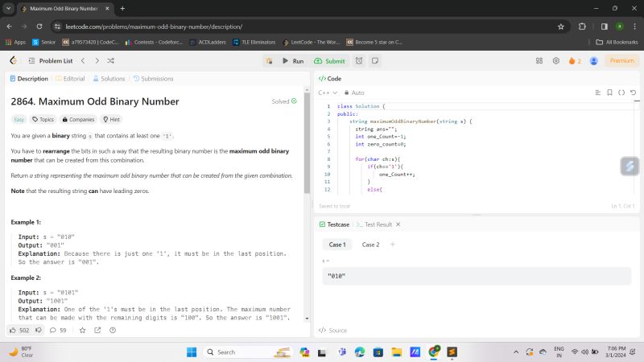Share the problem link icon
Viewport: 644px width, 362px height.
[97, 330]
